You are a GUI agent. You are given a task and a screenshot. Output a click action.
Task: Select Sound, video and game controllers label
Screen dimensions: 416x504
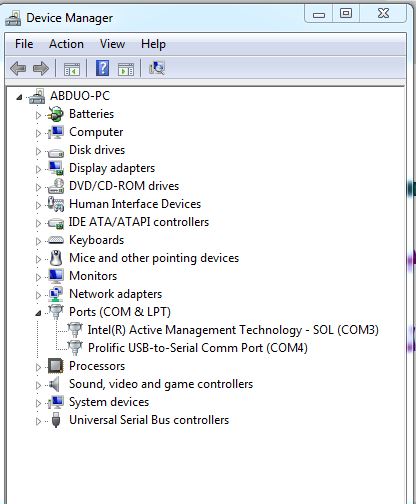tap(161, 384)
